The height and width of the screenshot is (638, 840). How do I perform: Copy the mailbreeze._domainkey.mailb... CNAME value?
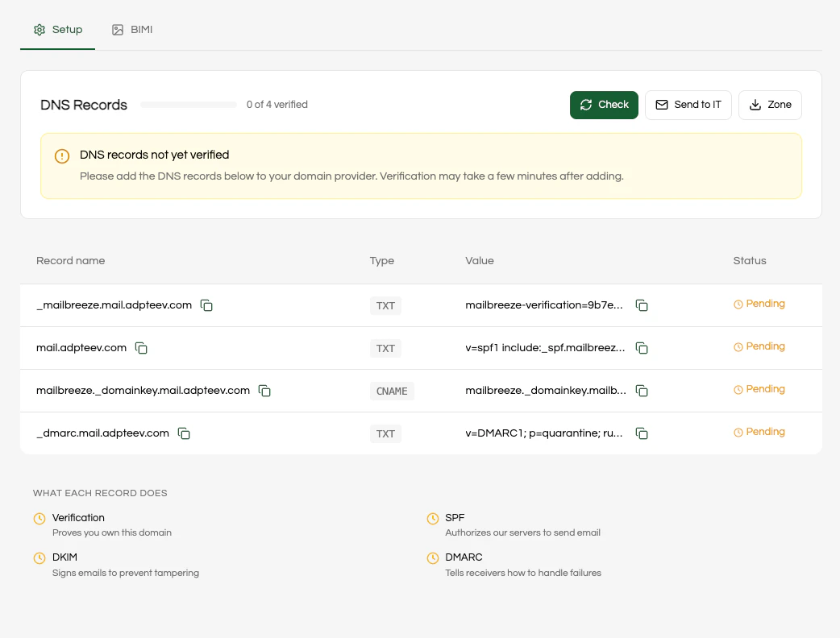[642, 391]
